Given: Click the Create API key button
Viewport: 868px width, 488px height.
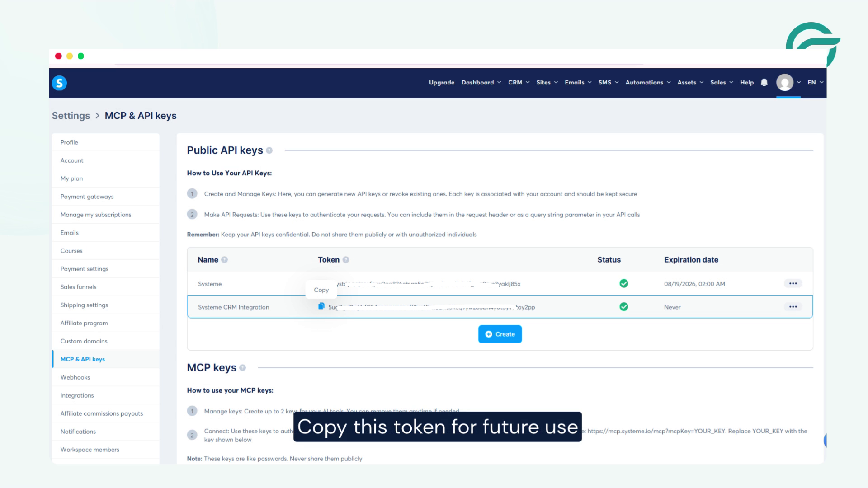Looking at the screenshot, I should (x=500, y=334).
